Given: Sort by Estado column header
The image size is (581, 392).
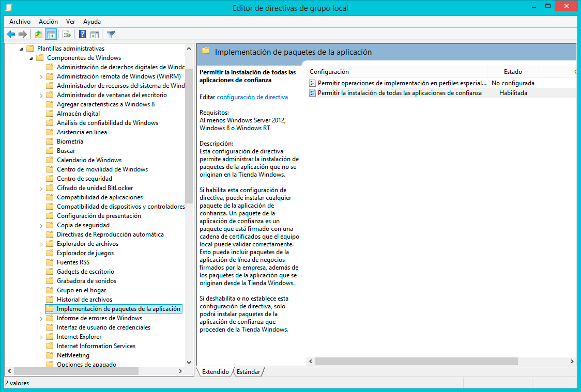Looking at the screenshot, I should [513, 72].
